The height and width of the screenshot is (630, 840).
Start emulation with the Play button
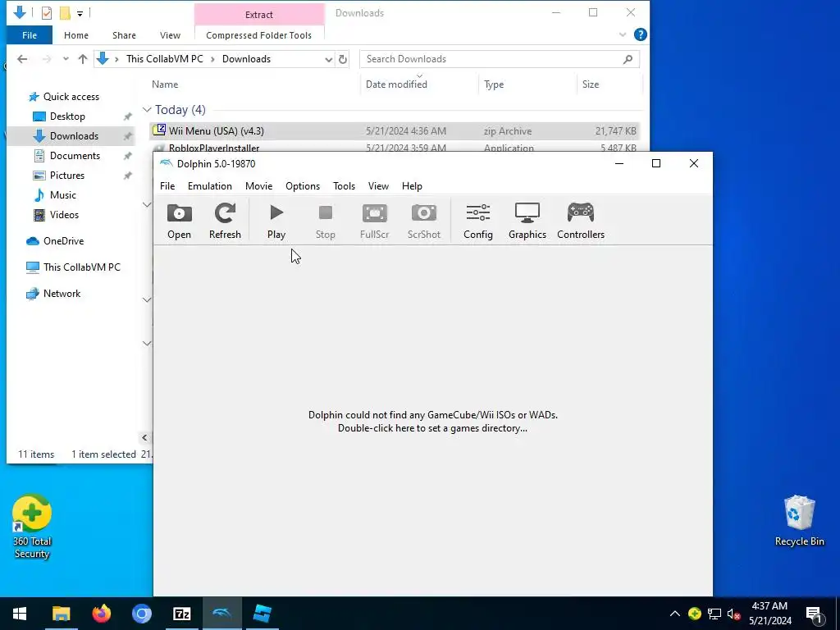pos(276,221)
